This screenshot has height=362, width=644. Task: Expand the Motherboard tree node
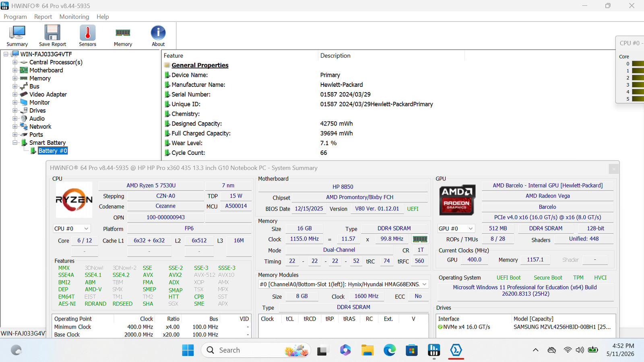15,70
